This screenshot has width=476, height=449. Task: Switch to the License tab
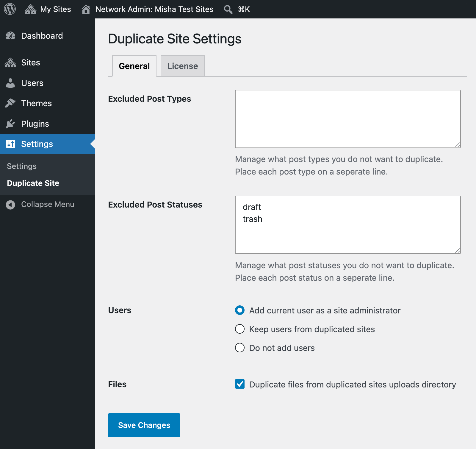point(182,66)
